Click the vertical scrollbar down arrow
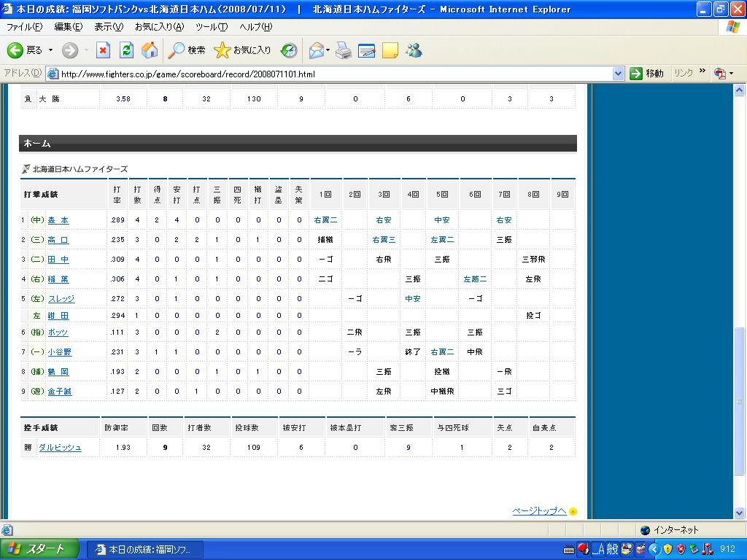The image size is (747, 560). tap(740, 513)
